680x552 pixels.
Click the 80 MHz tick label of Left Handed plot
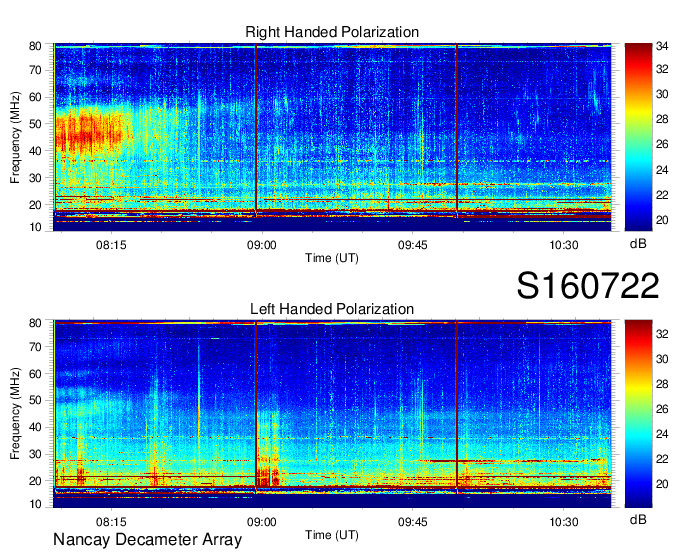pyautogui.click(x=35, y=323)
